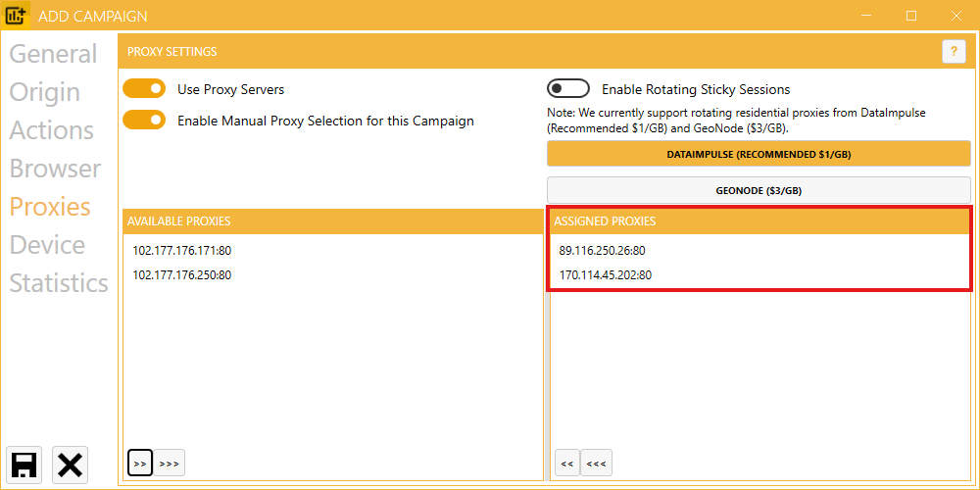Disable the Use Proxy Servers toggle
Viewport: 980px width, 490px height.
pos(144,89)
